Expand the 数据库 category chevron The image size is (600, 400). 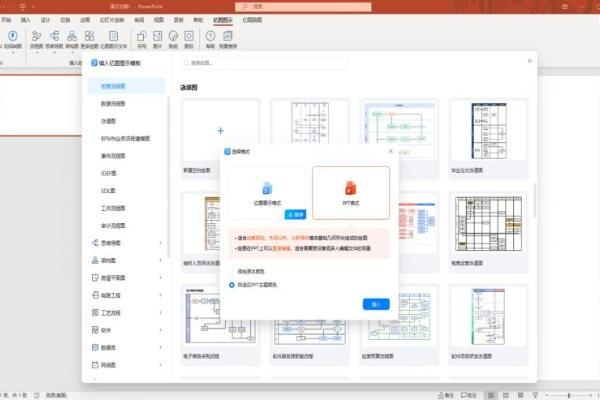[160, 347]
